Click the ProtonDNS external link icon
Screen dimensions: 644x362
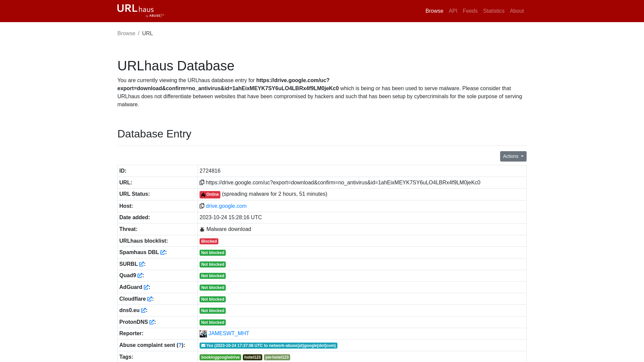(x=152, y=322)
